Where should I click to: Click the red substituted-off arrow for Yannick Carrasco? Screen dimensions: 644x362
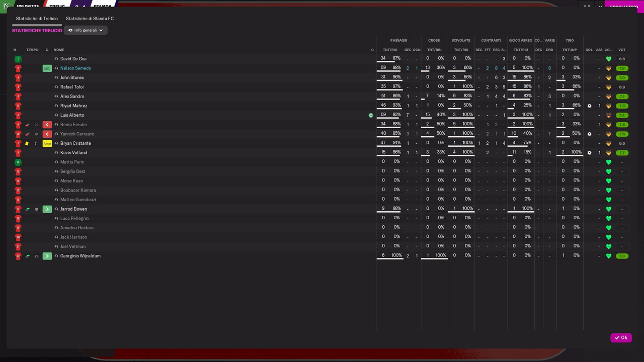[47, 134]
